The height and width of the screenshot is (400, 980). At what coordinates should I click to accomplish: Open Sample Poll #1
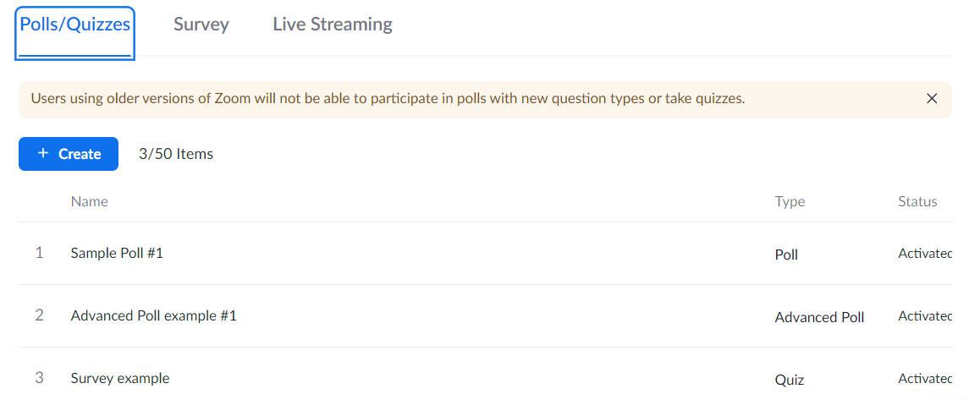tap(117, 253)
